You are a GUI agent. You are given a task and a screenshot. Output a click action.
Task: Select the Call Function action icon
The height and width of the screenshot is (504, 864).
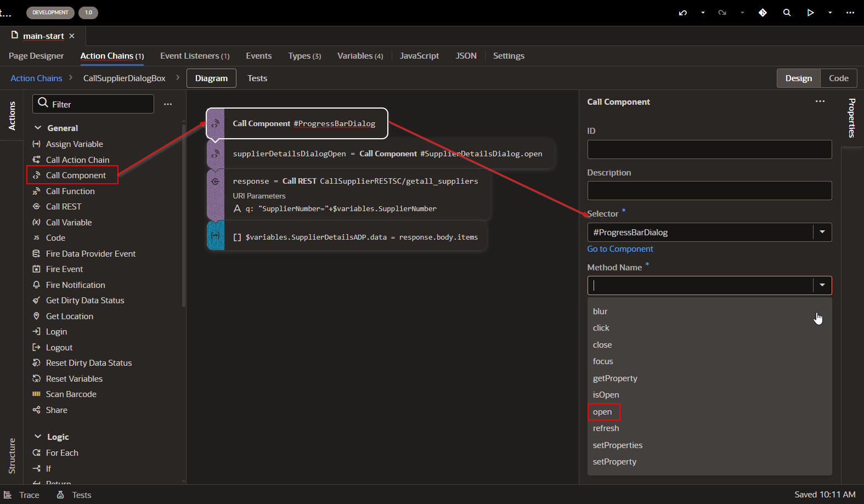click(36, 191)
